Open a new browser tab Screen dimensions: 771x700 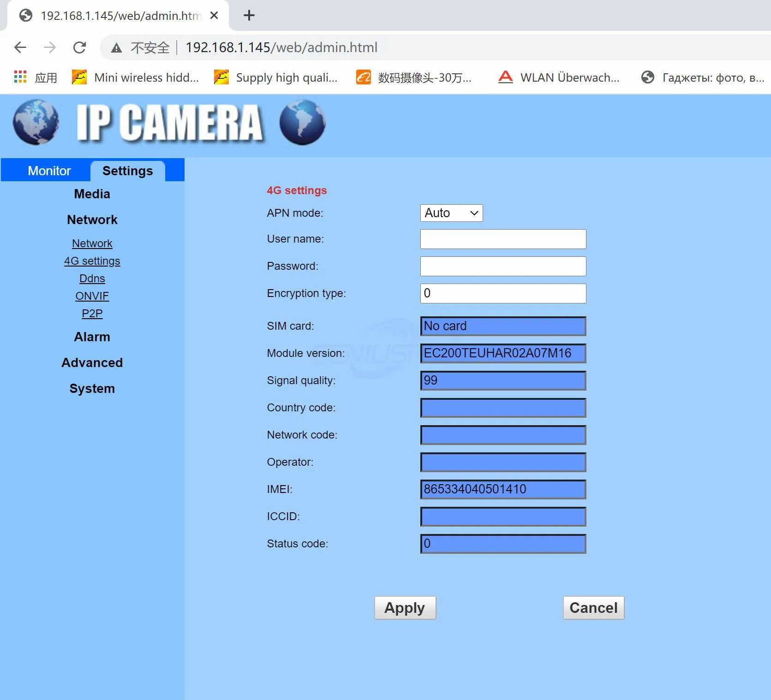point(249,16)
